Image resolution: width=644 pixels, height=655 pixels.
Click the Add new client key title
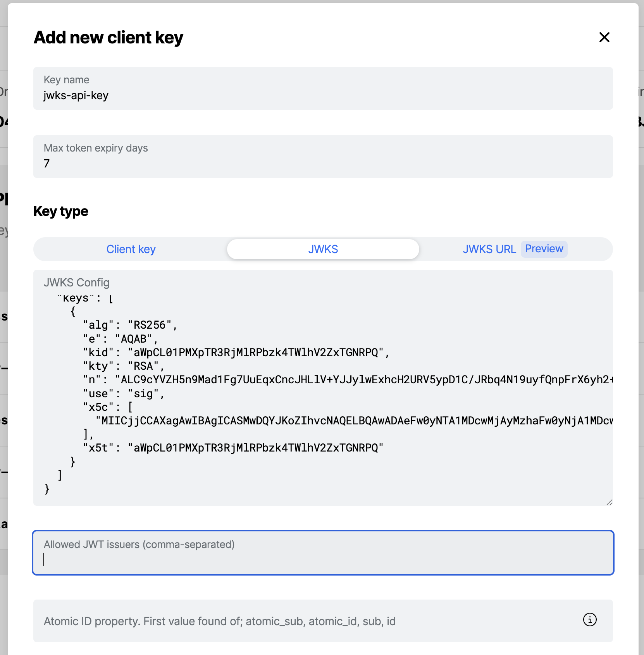click(x=108, y=38)
